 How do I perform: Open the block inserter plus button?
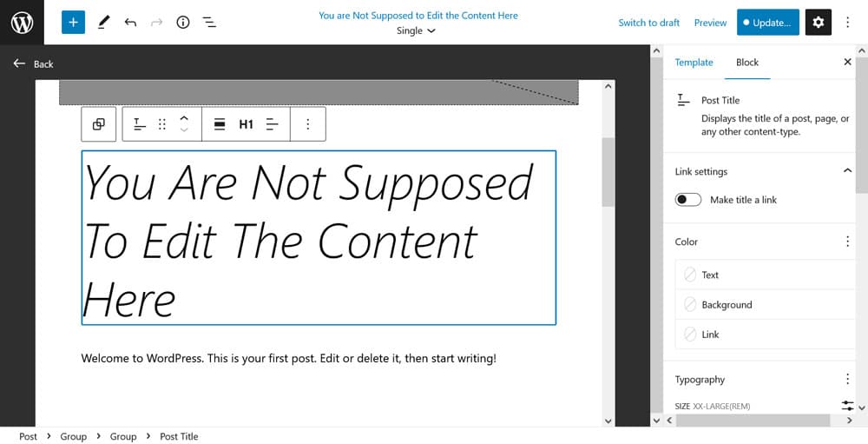point(73,23)
